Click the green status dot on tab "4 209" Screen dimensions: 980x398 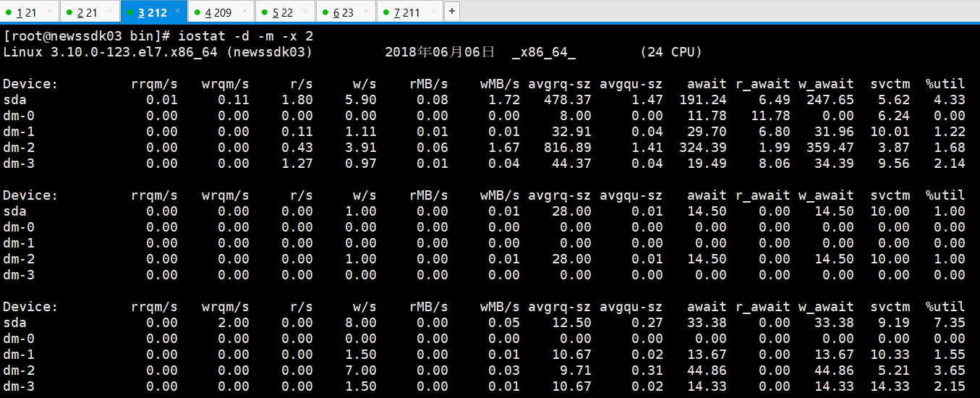point(197,12)
